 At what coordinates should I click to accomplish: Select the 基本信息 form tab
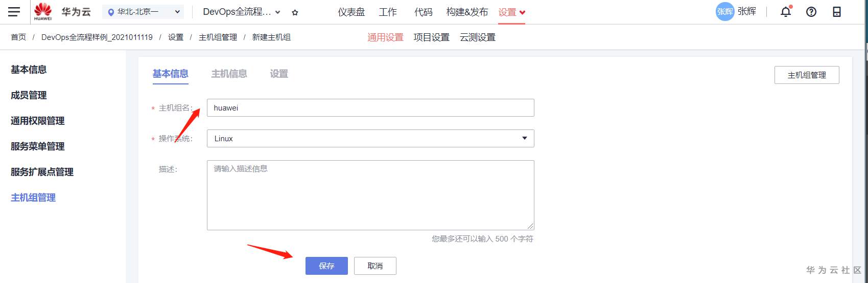click(171, 74)
